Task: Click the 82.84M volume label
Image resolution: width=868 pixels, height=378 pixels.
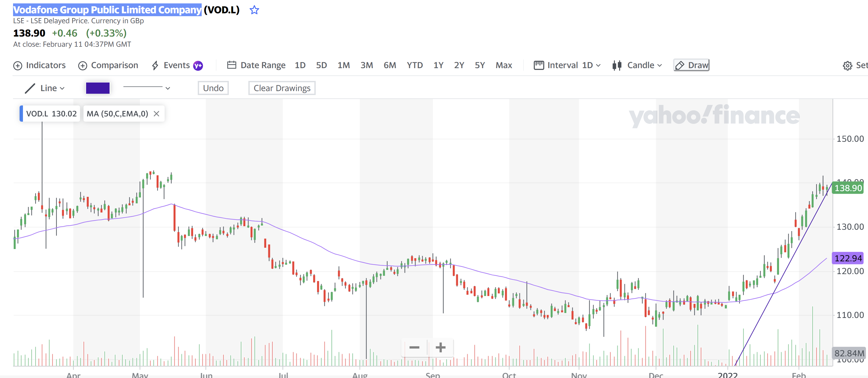Action: [849, 353]
